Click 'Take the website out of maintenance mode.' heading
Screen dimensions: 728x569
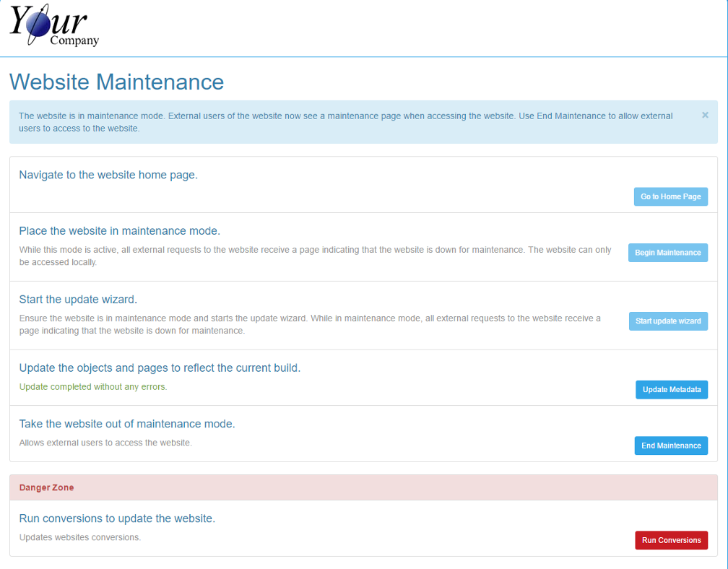coord(127,424)
